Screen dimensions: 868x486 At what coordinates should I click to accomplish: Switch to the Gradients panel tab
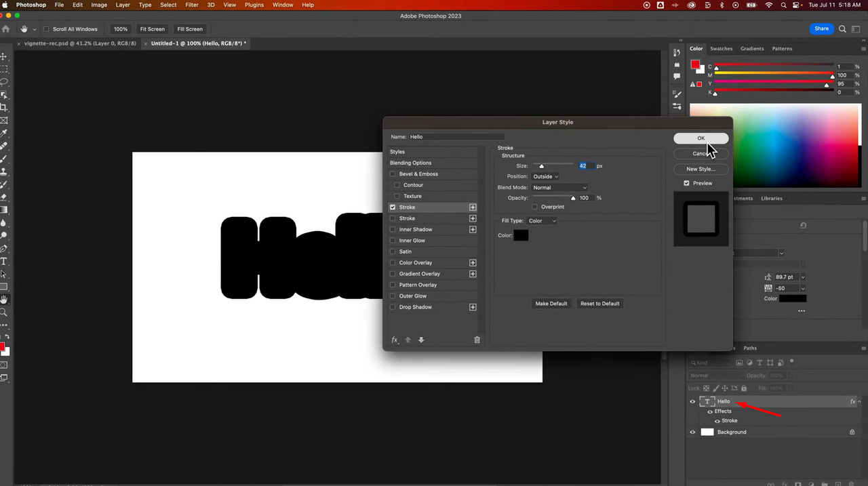(x=752, y=49)
